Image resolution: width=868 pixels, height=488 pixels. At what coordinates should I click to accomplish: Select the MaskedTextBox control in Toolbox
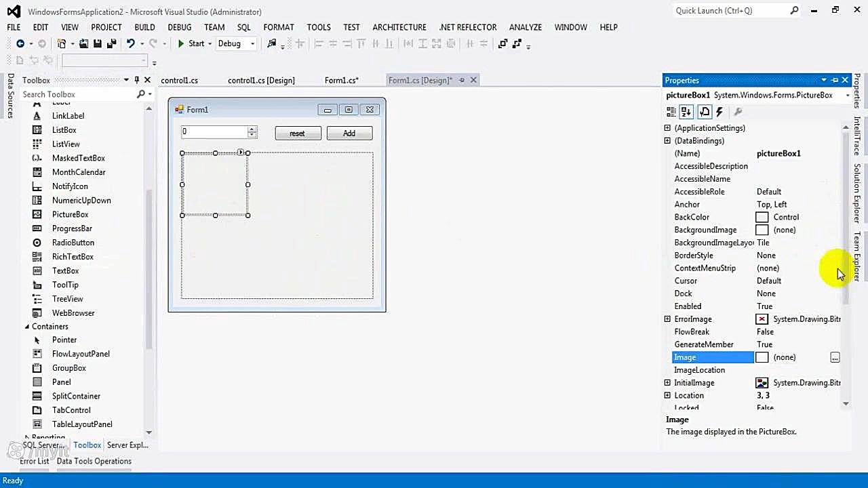[79, 158]
